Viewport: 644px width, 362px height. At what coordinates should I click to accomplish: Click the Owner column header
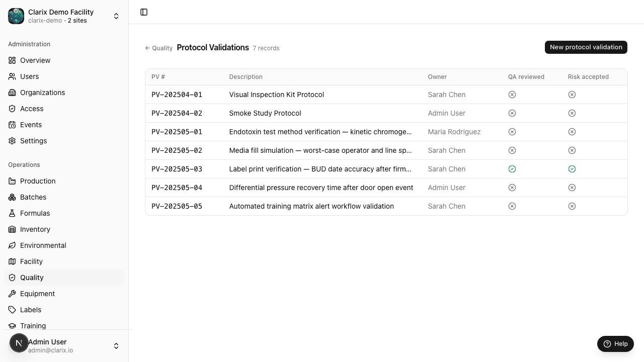click(x=437, y=77)
